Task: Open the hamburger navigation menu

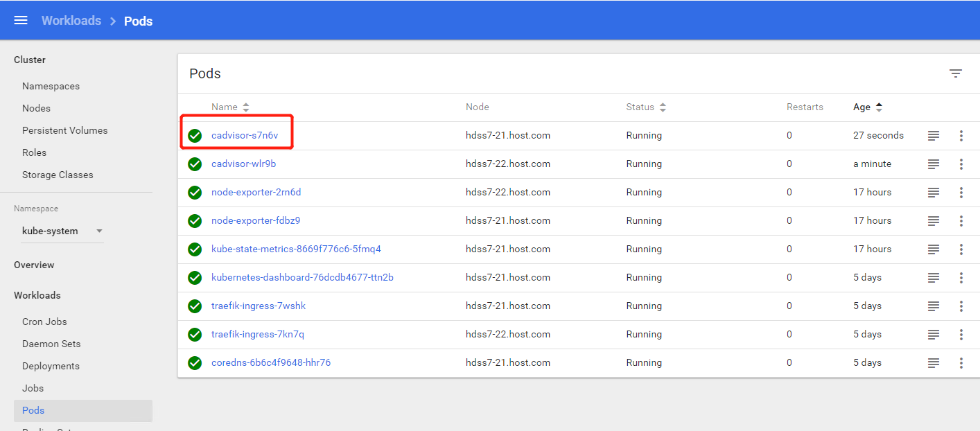Action: (21, 20)
